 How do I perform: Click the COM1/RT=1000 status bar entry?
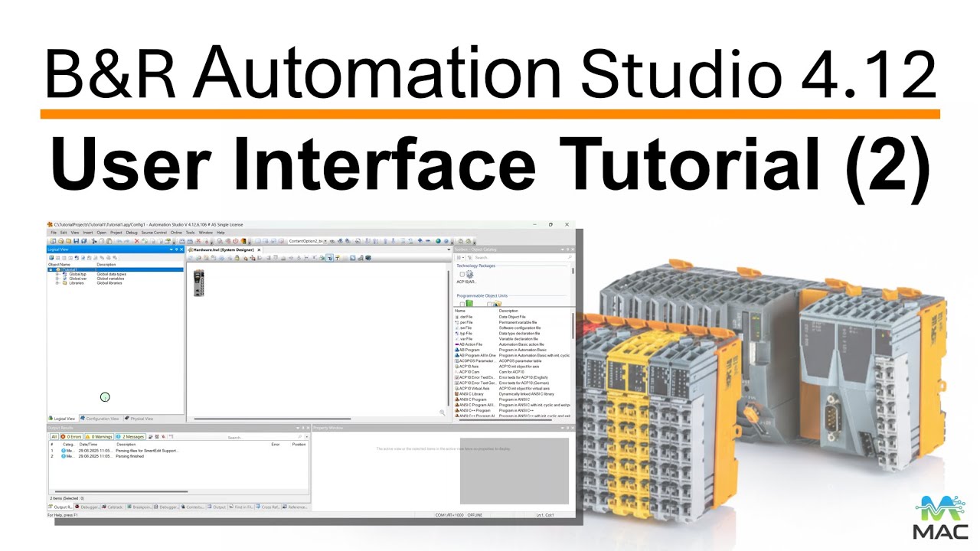click(449, 515)
